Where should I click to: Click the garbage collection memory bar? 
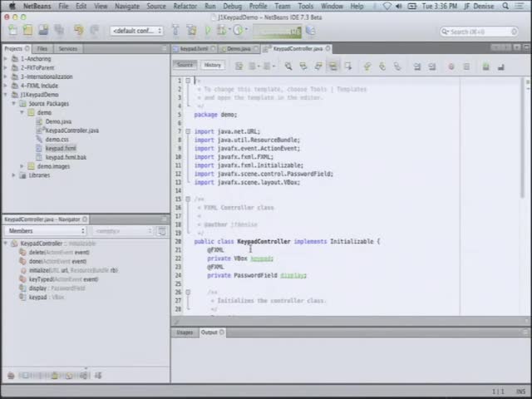click(x=277, y=32)
